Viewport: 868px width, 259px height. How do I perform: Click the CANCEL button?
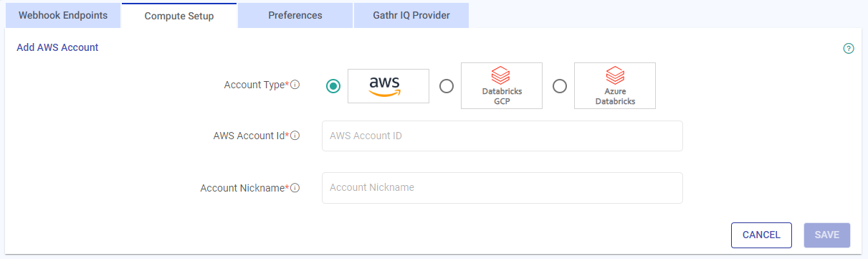761,235
